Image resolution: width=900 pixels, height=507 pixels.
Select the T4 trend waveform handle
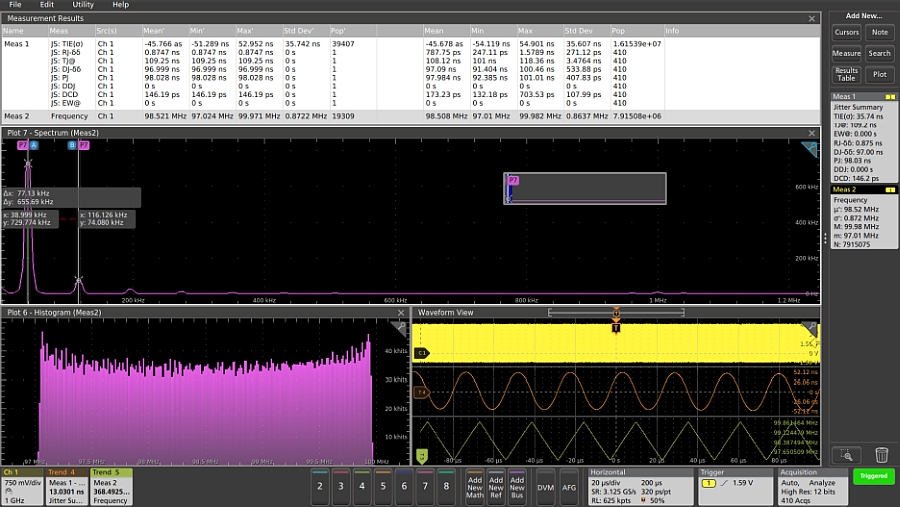point(422,392)
